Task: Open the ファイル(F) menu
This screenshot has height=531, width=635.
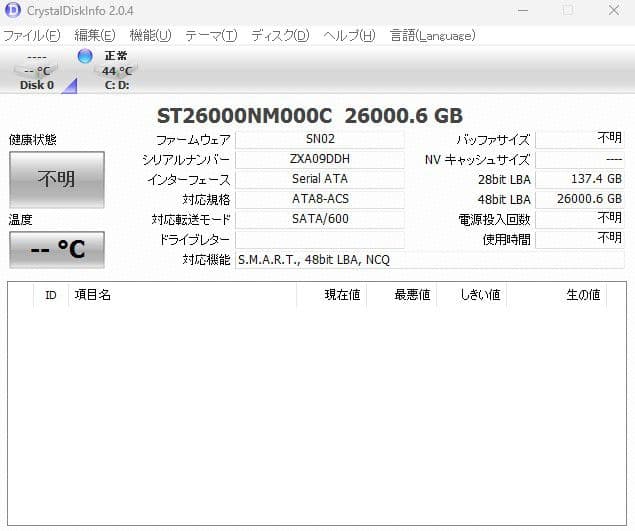Action: tap(32, 36)
